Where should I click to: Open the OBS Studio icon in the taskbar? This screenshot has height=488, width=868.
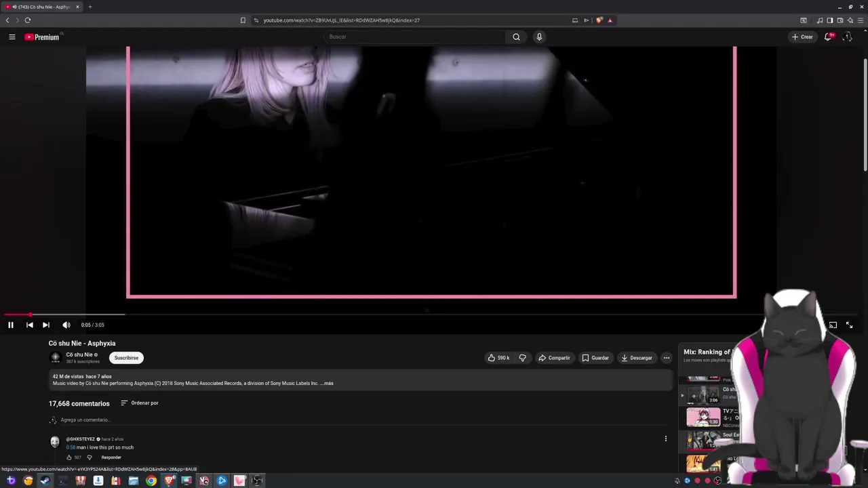[x=257, y=481]
